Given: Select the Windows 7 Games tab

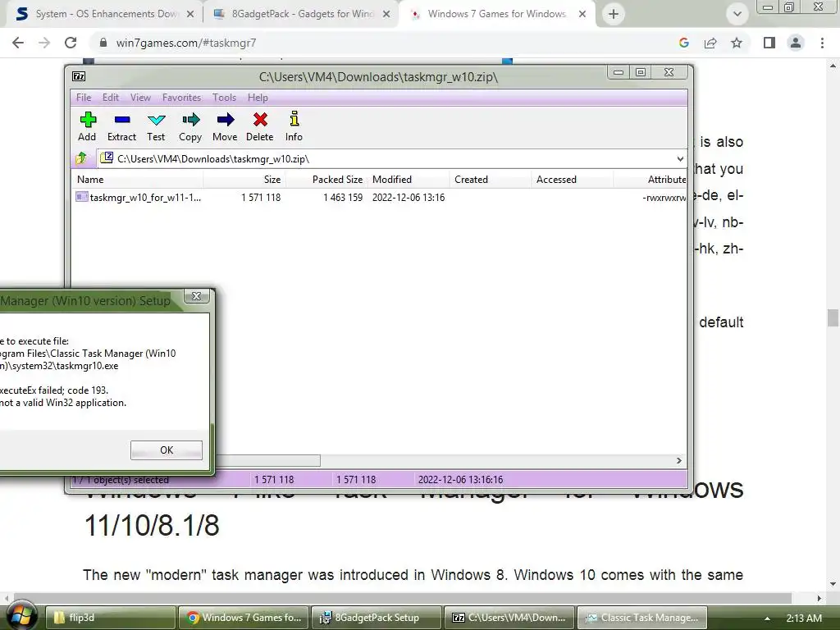Looking at the screenshot, I should tap(497, 14).
